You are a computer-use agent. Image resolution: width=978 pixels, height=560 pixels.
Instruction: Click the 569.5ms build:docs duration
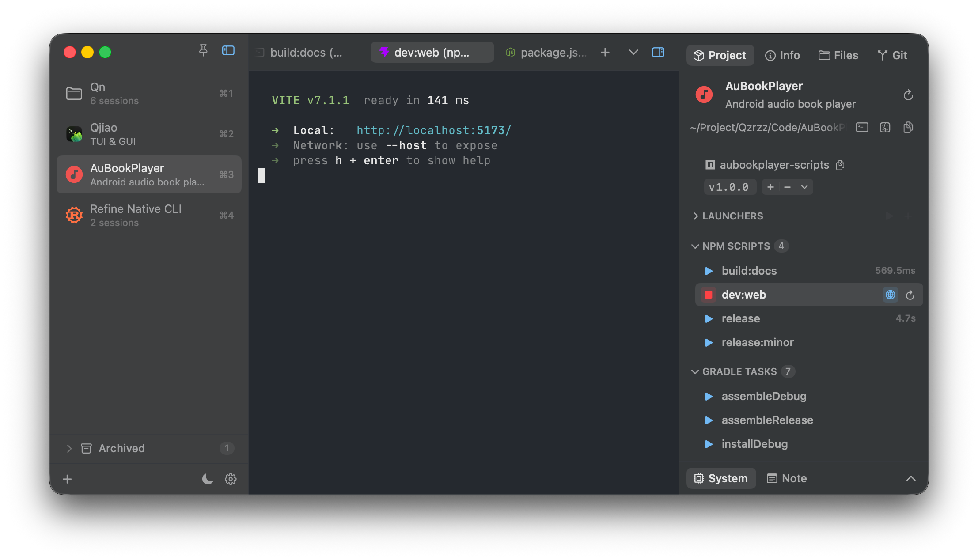coord(895,271)
